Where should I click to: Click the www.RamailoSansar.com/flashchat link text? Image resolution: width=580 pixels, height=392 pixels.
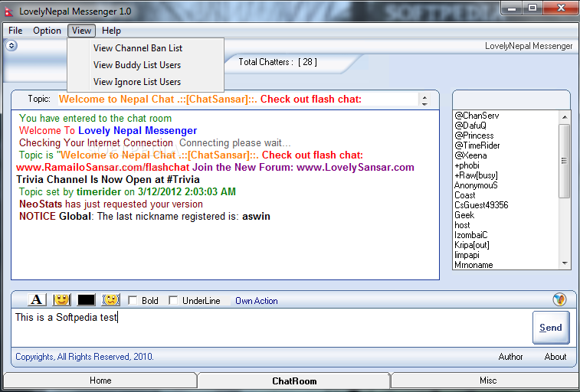point(103,168)
